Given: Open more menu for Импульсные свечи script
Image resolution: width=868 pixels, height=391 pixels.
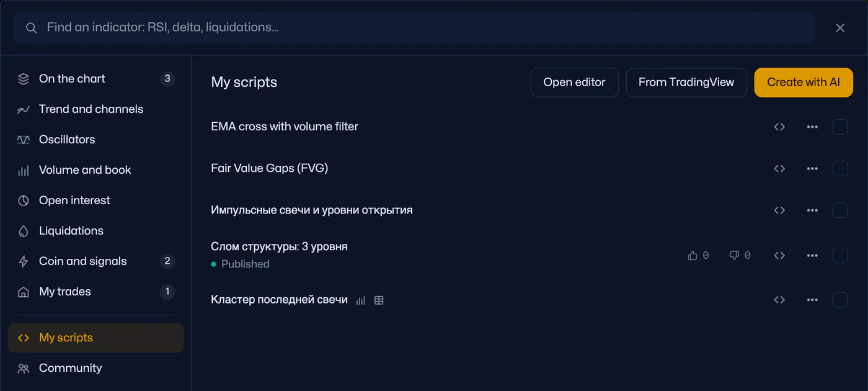Looking at the screenshot, I should pyautogui.click(x=812, y=210).
